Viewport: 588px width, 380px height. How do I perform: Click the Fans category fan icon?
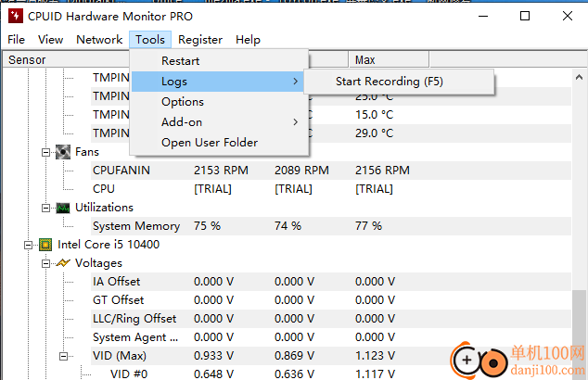[63, 152]
